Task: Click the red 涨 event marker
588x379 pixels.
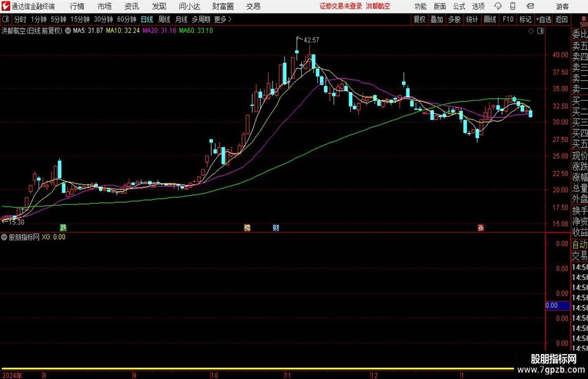Action: point(480,228)
